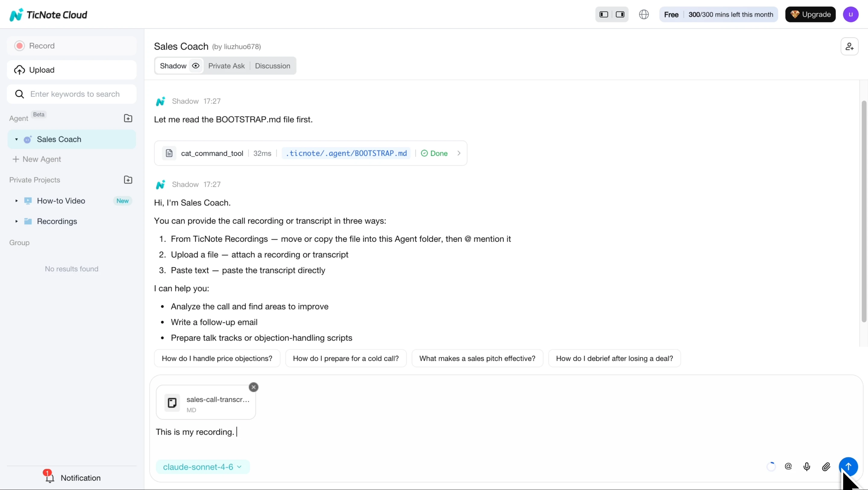Remove the sales-call-transcript attachment
The width and height of the screenshot is (868, 490).
[254, 387]
